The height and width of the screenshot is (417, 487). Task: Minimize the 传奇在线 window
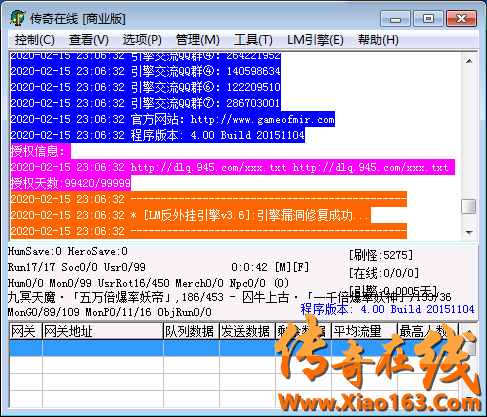(395, 19)
